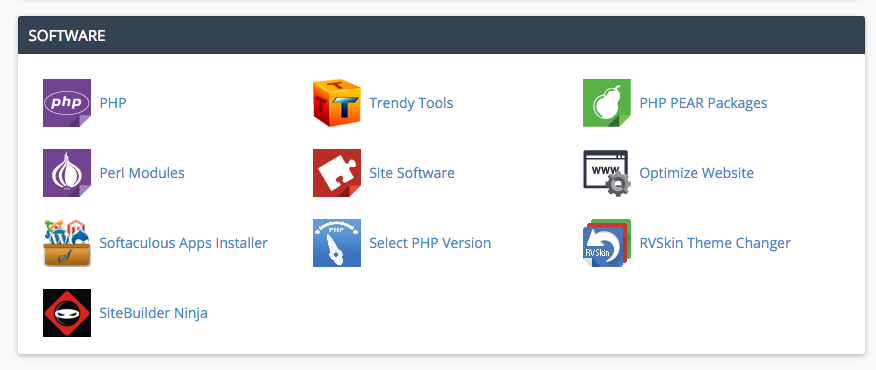This screenshot has height=370, width=876.
Task: Follow the PHP text link
Action: pos(113,103)
